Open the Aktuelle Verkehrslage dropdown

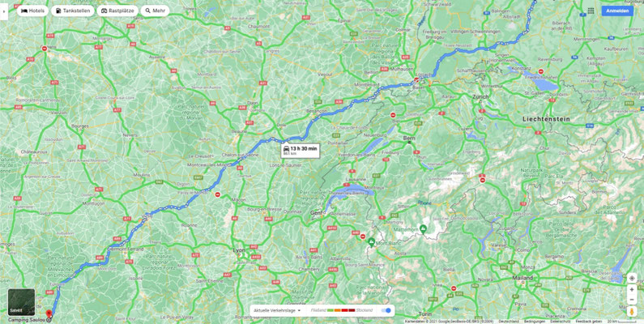click(x=277, y=310)
